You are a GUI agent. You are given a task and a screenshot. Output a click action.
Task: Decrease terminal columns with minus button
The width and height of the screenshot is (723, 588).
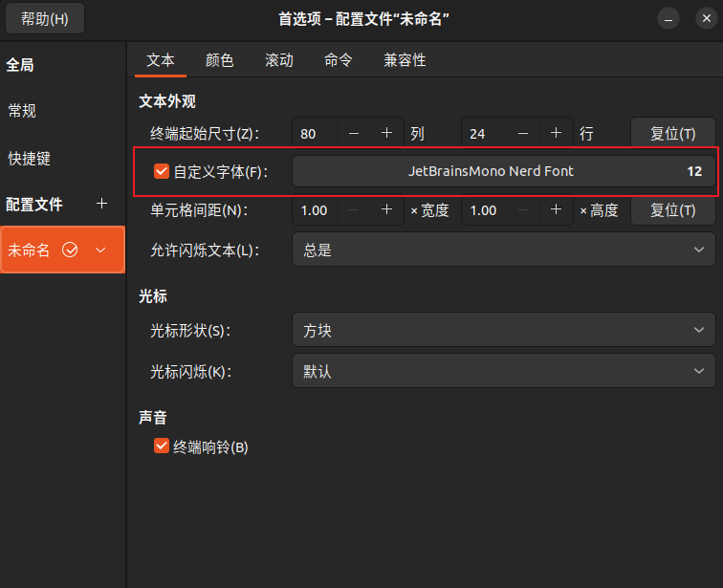click(354, 134)
